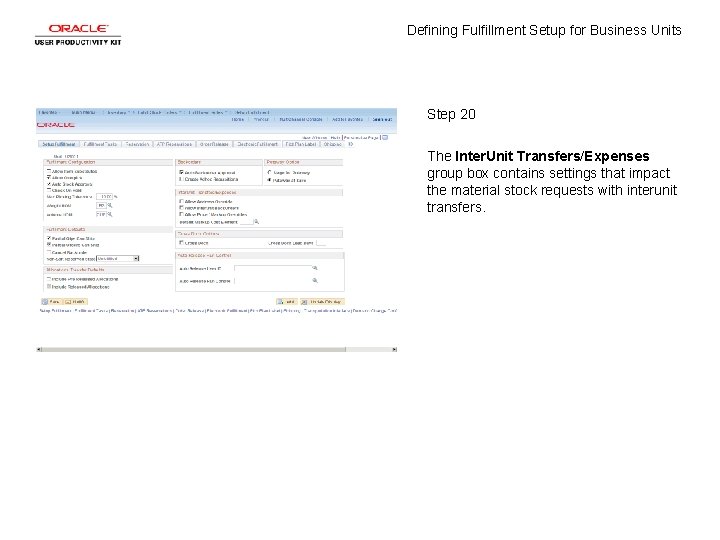
Task: Open lookup for Auto Release Run Control
Action: (x=315, y=280)
